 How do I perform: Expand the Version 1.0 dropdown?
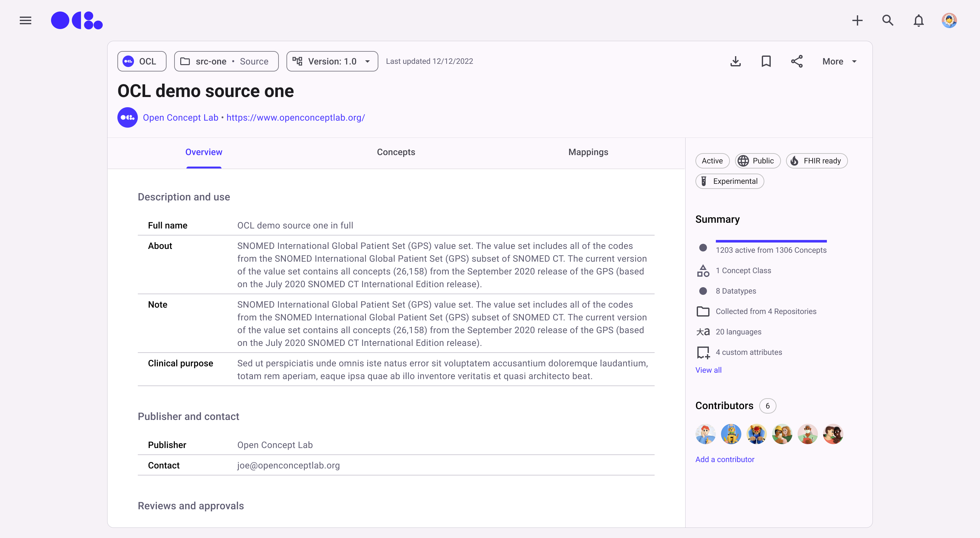coord(332,61)
